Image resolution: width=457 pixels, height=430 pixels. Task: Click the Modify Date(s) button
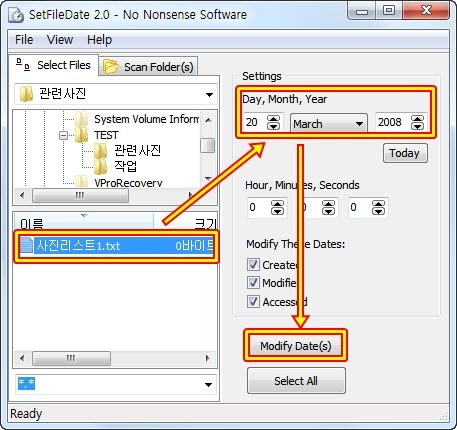(x=296, y=346)
